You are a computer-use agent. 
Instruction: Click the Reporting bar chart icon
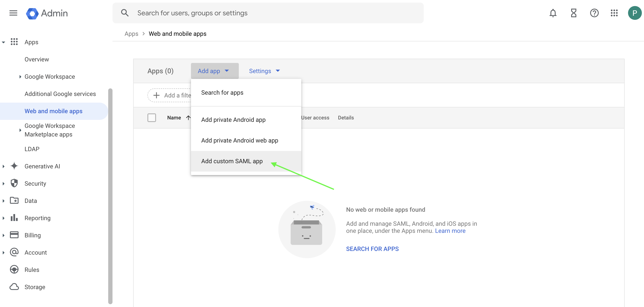pos(14,218)
